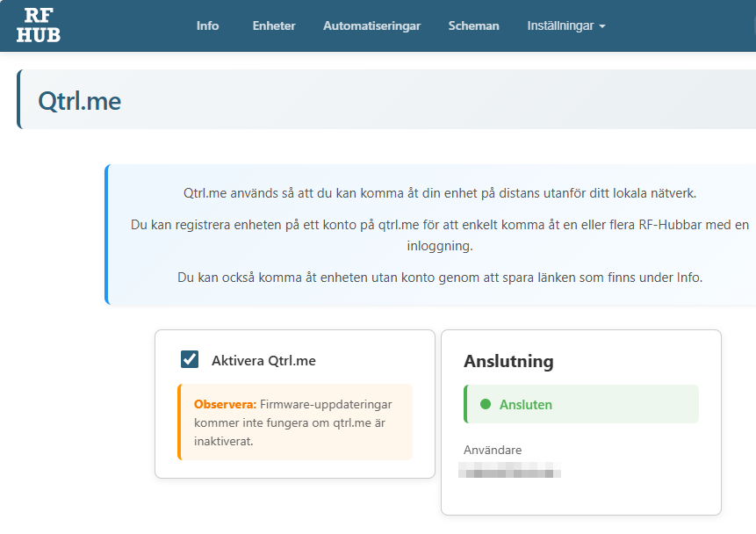Click the Anslutning card heading
This screenshot has width=756, height=534.
click(508, 361)
